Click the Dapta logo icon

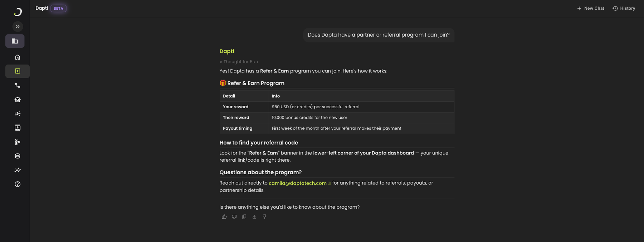[18, 12]
